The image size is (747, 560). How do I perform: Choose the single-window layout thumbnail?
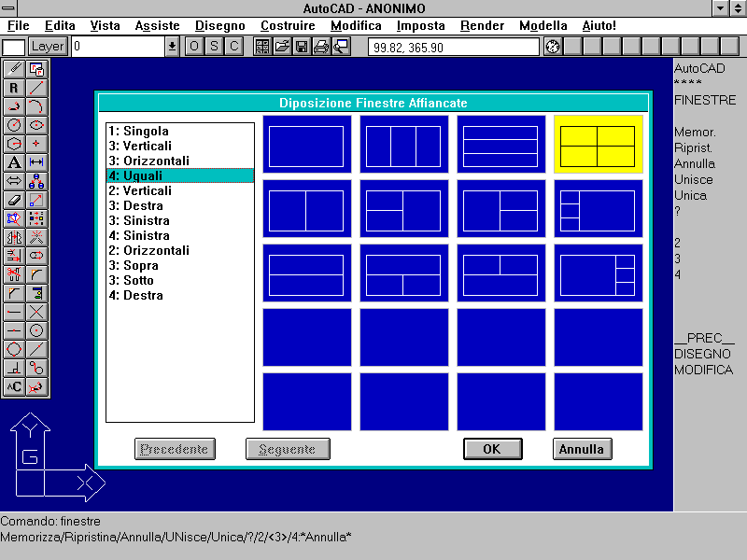pyautogui.click(x=307, y=145)
